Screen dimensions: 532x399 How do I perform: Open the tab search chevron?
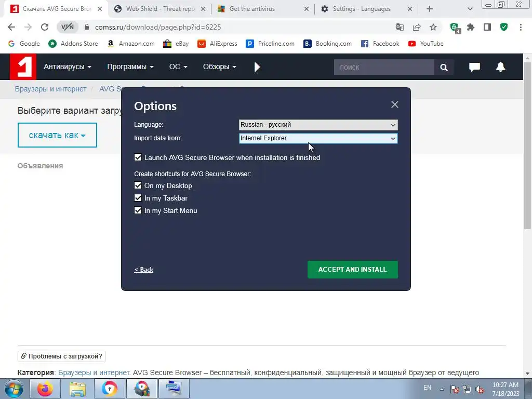(470, 9)
